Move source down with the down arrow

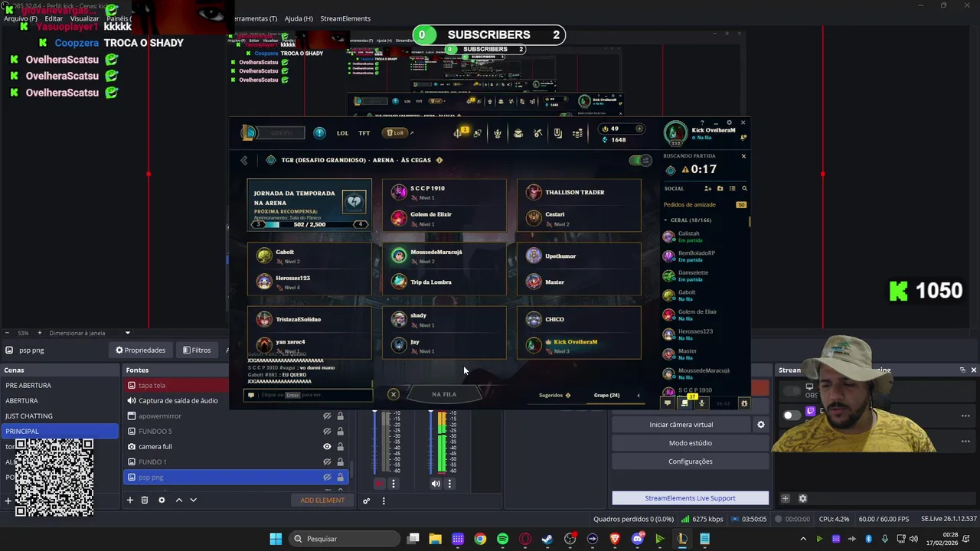[194, 500]
